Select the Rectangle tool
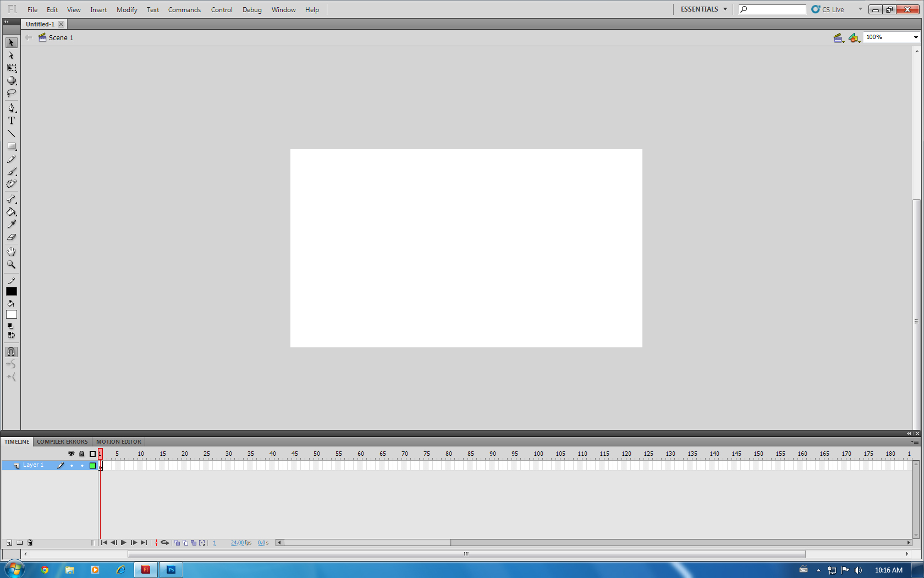 (x=11, y=146)
